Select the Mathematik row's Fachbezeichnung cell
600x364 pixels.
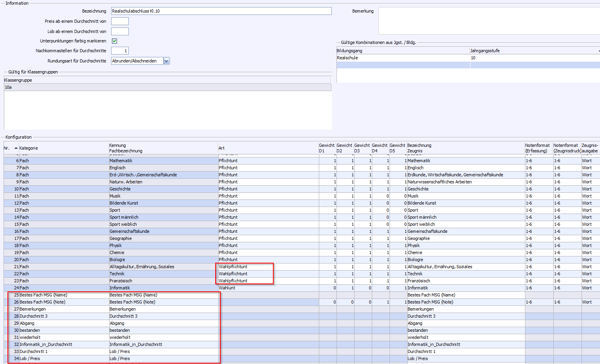163,161
